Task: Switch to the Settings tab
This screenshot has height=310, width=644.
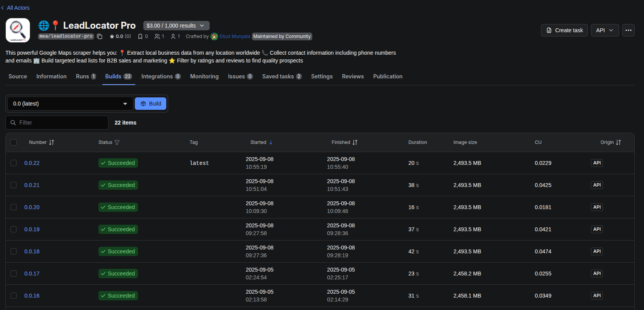Action: pyautogui.click(x=322, y=76)
